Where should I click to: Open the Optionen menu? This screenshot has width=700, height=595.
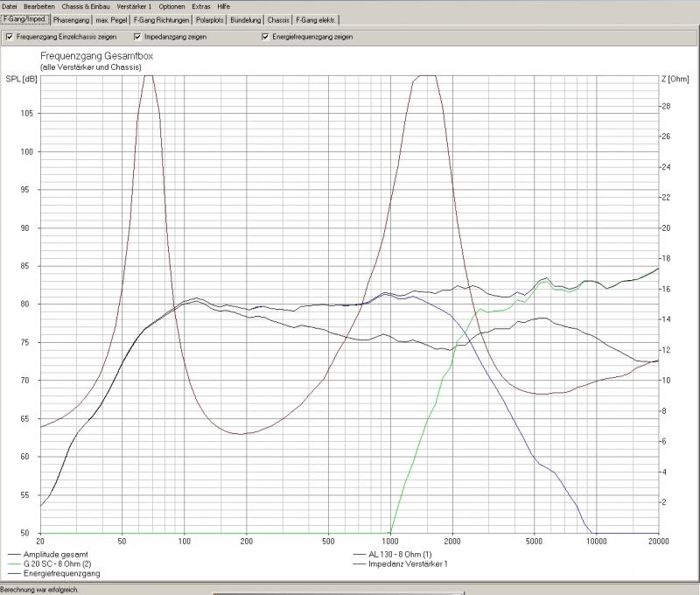[171, 6]
